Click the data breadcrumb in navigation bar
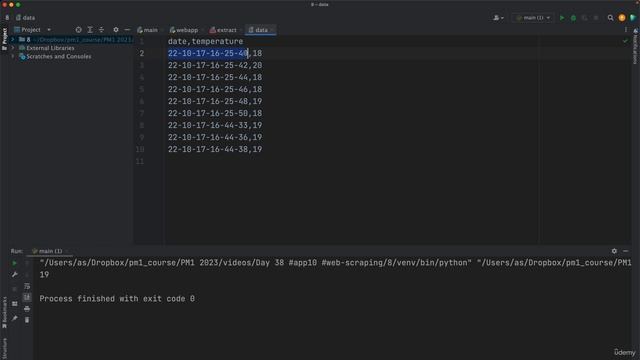The height and width of the screenshot is (360, 640). [26, 18]
